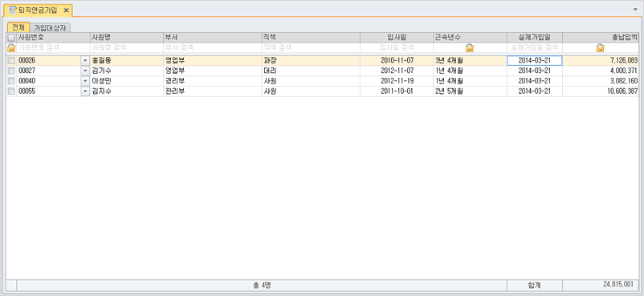This screenshot has height=296, width=644.
Task: Select employee name 김기수
Action: [x=101, y=71]
